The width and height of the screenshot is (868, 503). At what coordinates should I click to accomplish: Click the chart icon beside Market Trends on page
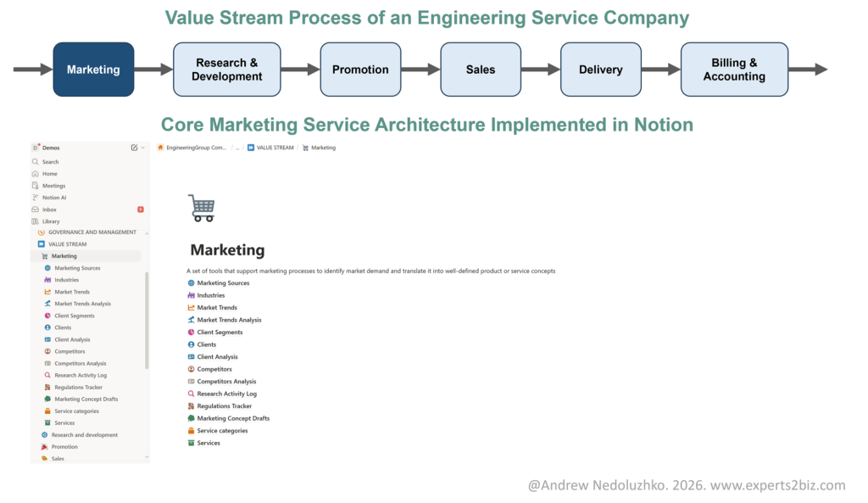click(x=191, y=308)
